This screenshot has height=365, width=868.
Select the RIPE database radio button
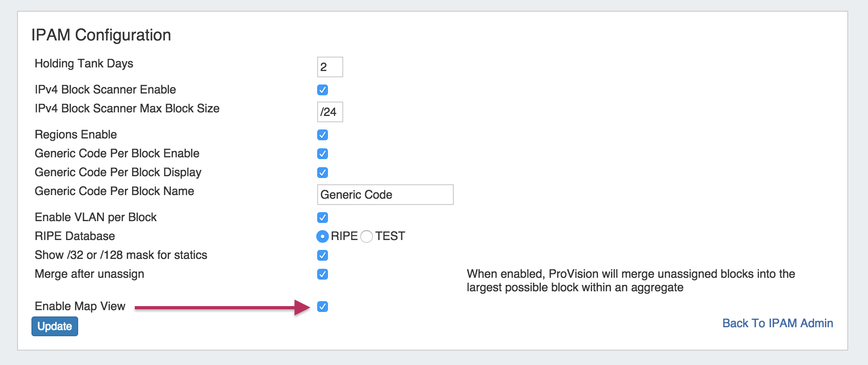[x=323, y=236]
